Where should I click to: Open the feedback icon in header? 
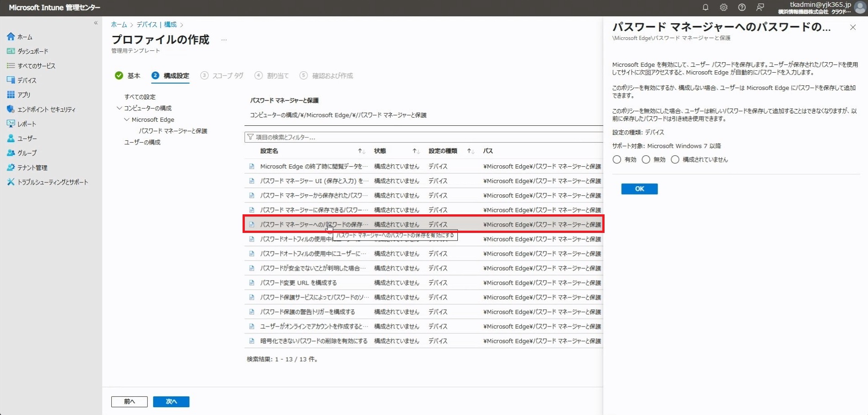(x=760, y=7)
